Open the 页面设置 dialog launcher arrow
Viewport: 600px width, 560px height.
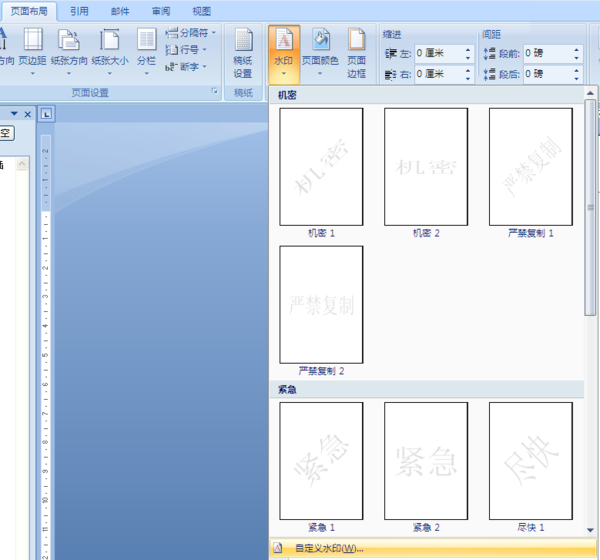(x=213, y=92)
